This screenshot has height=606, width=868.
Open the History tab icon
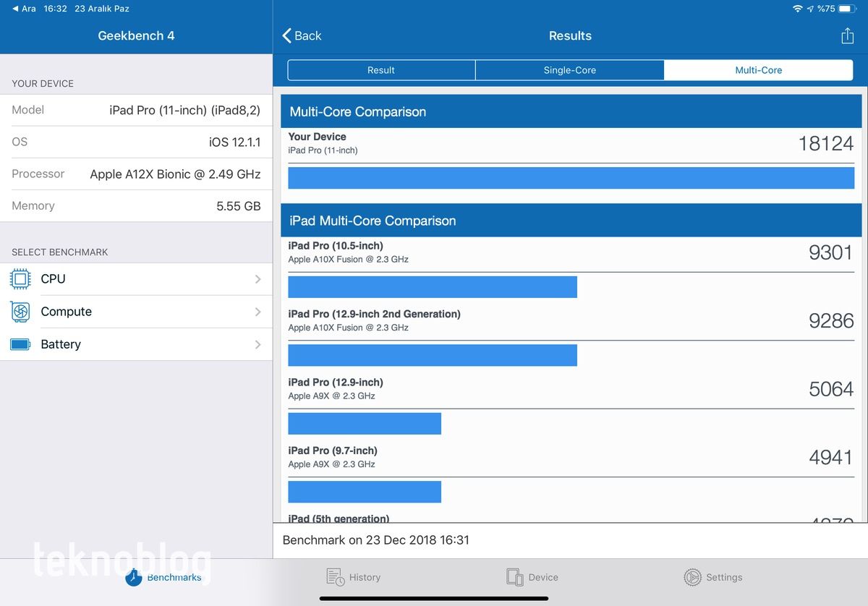(335, 577)
